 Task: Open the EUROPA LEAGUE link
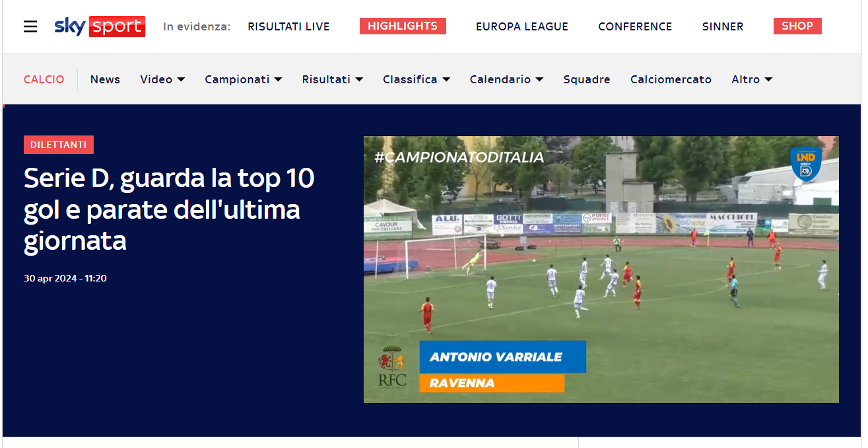point(522,26)
